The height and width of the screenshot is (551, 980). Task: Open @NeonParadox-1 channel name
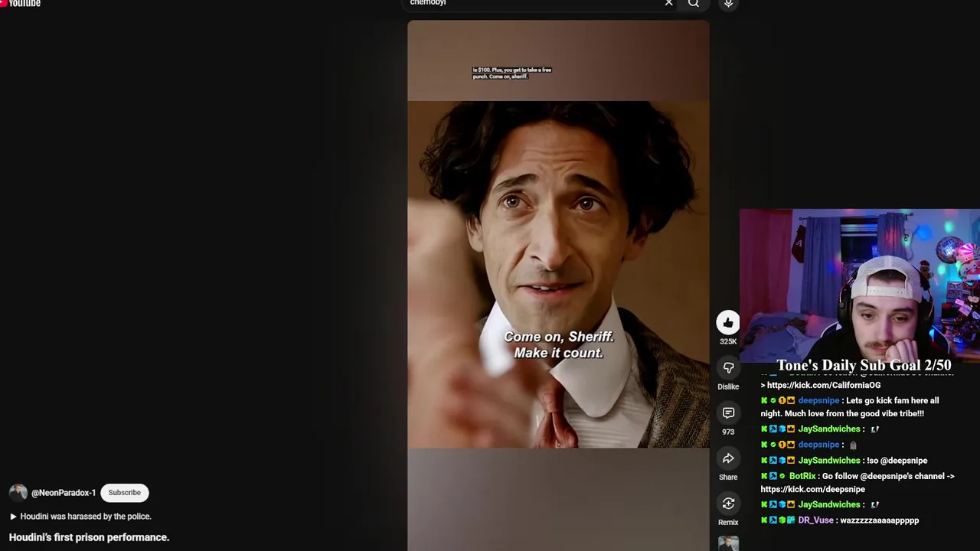[64, 493]
